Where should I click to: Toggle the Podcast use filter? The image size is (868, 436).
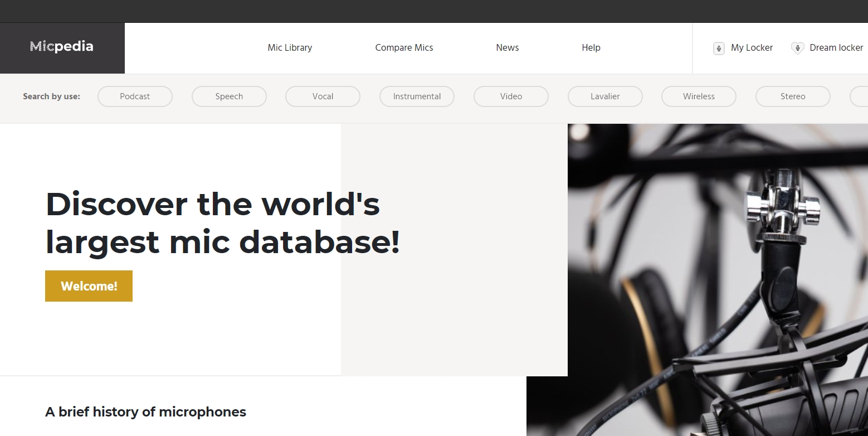135,96
